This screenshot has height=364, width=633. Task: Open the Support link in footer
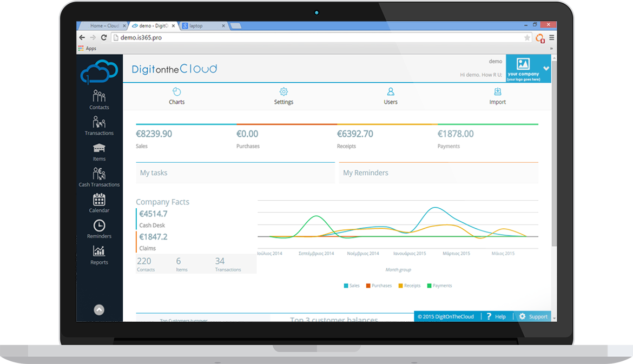[538, 317]
